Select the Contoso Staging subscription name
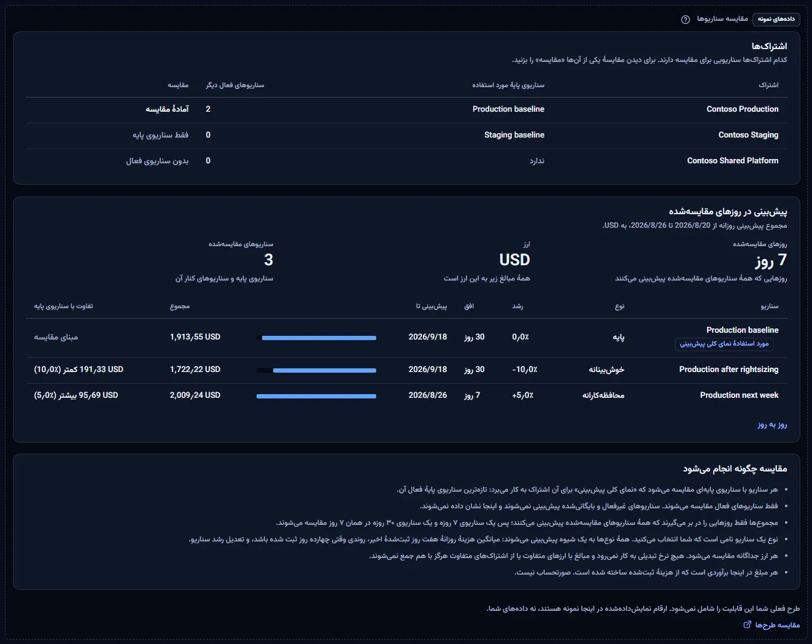The width and height of the screenshot is (812, 644). click(x=748, y=135)
